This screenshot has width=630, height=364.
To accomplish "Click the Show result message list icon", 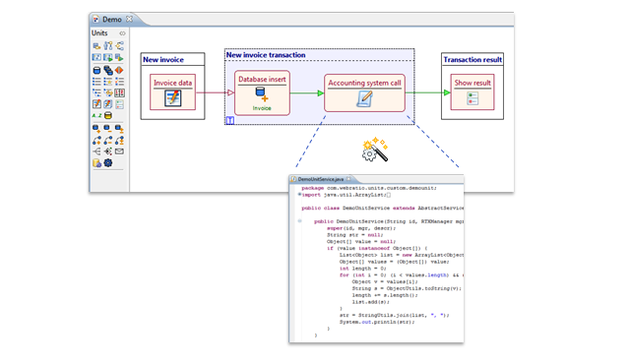I will tap(472, 98).
